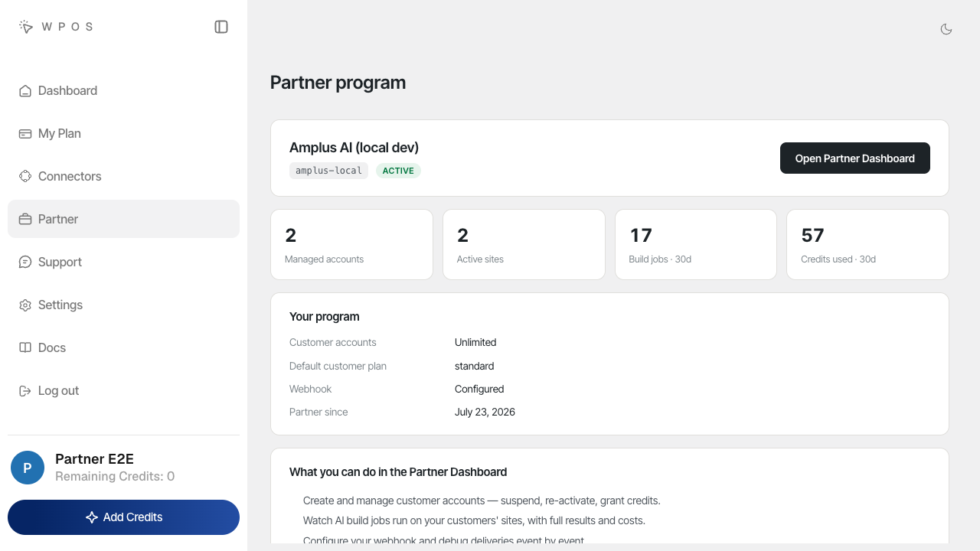The width and height of the screenshot is (980, 551).
Task: Click the Partner briefcase icon
Action: pyautogui.click(x=24, y=219)
